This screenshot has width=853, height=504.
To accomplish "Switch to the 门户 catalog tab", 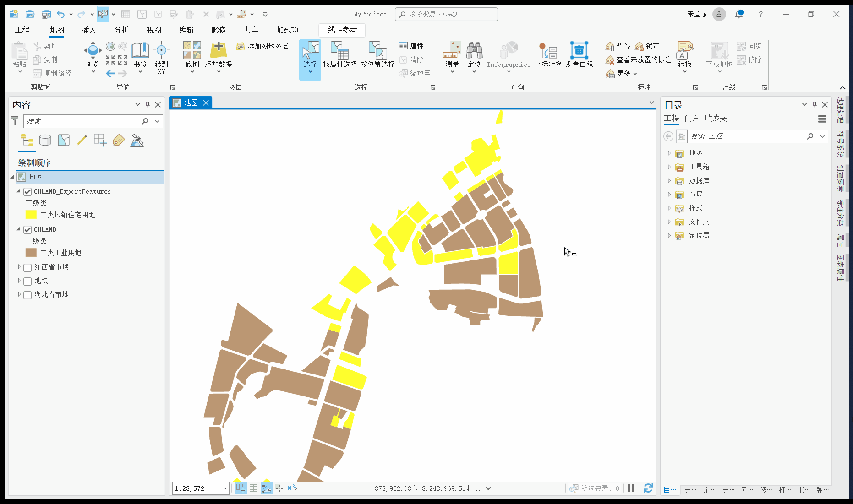I will 691,118.
